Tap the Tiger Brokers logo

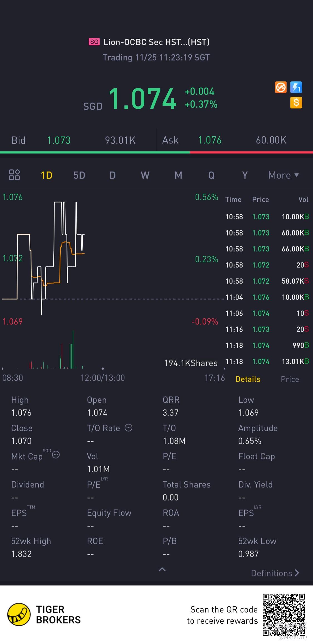(x=44, y=615)
